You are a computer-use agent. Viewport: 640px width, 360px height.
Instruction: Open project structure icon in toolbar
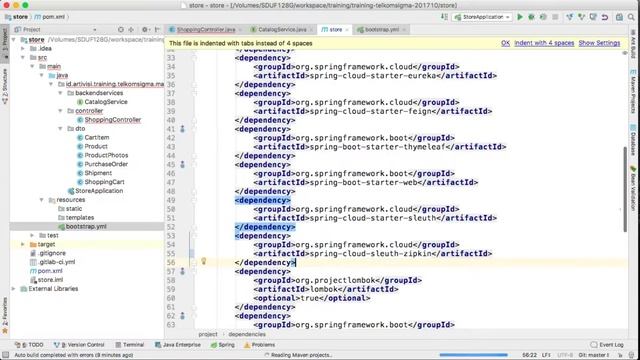(x=619, y=17)
